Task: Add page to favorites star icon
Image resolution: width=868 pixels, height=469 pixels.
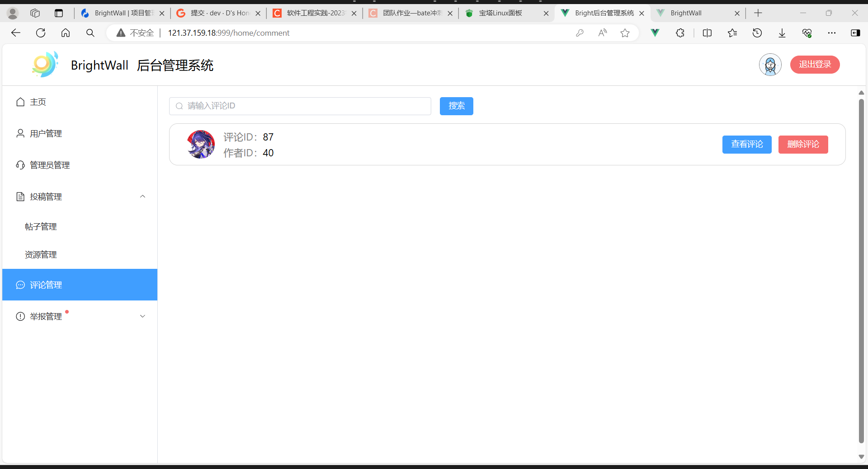Action: pos(625,33)
